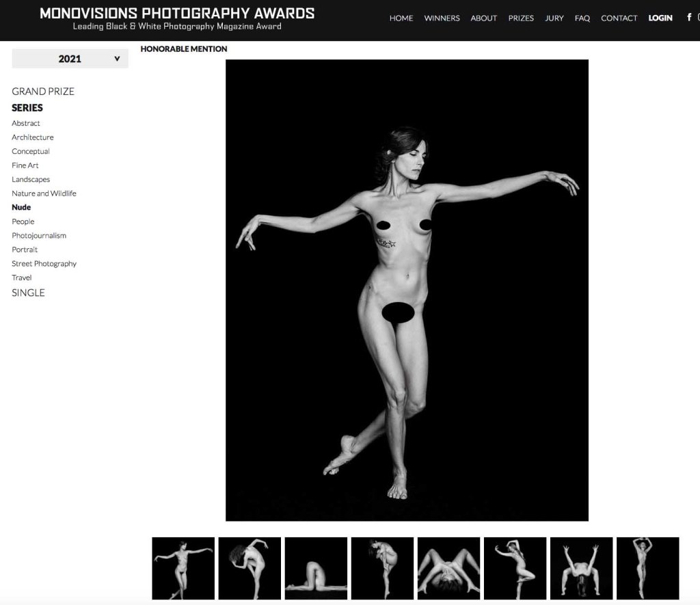The width and height of the screenshot is (700, 605).
Task: Open the GRAND PRIZE section
Action: coord(43,92)
